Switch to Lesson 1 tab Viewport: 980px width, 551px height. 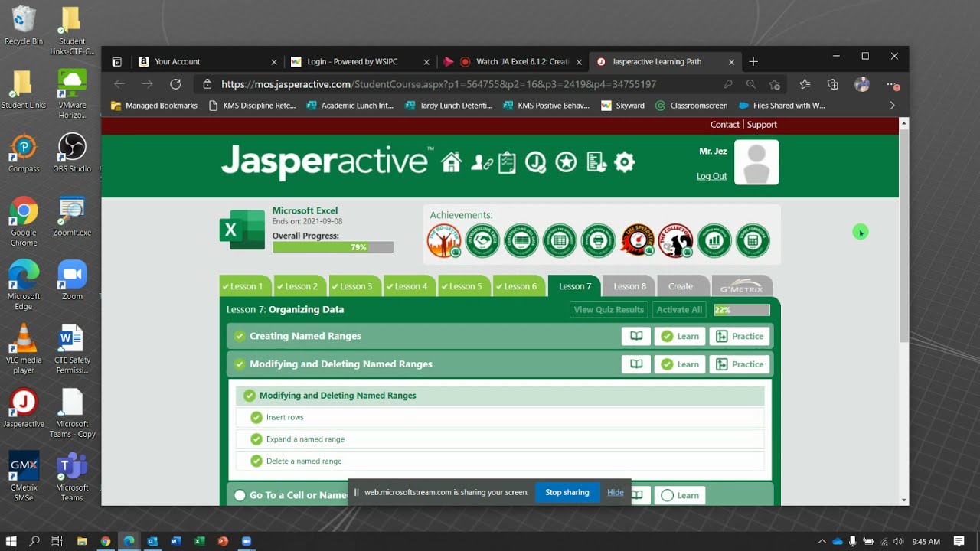point(244,286)
